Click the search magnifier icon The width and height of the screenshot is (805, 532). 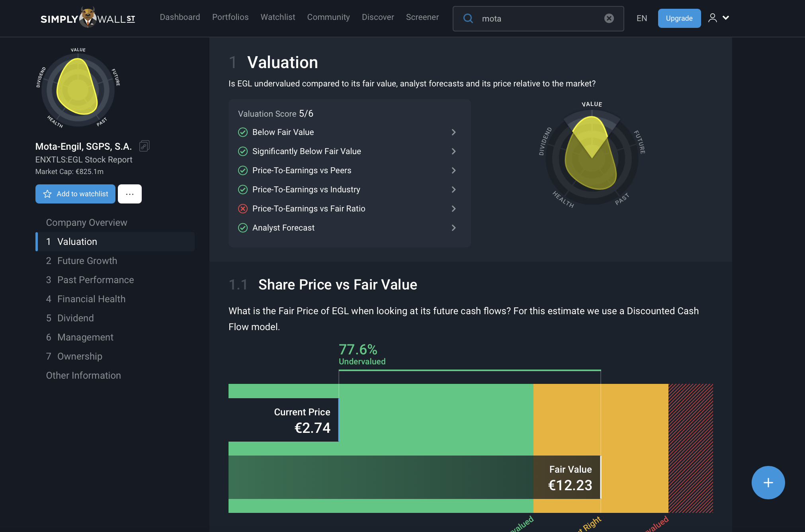point(468,18)
